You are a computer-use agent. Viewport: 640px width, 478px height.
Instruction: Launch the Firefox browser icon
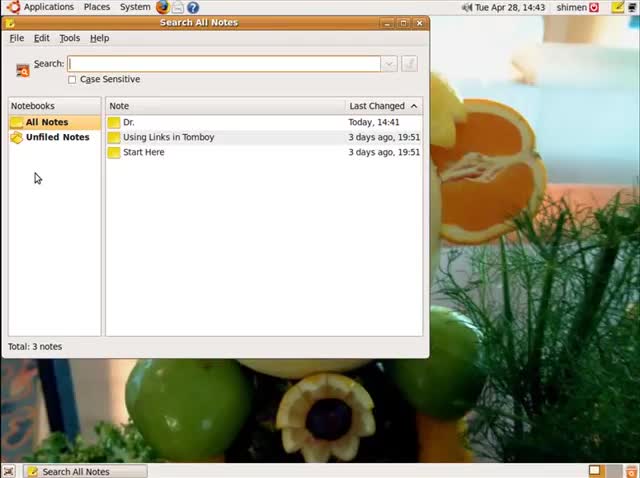click(162, 7)
